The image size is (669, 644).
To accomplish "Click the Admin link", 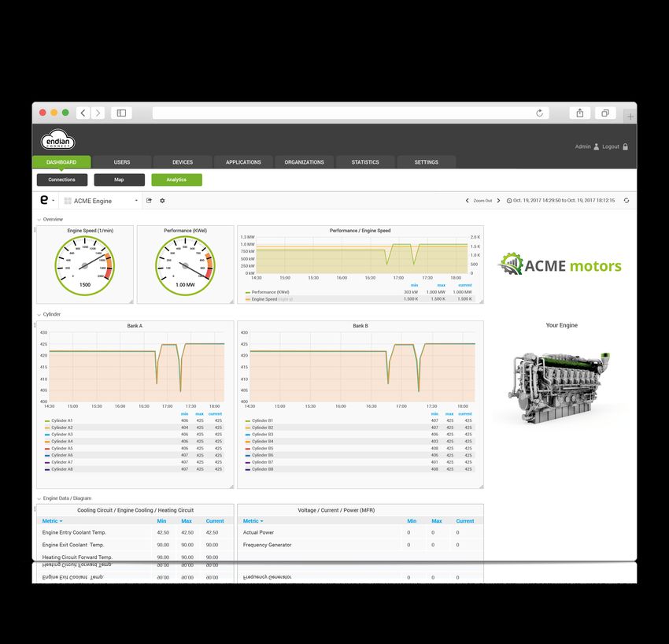I will coord(582,146).
